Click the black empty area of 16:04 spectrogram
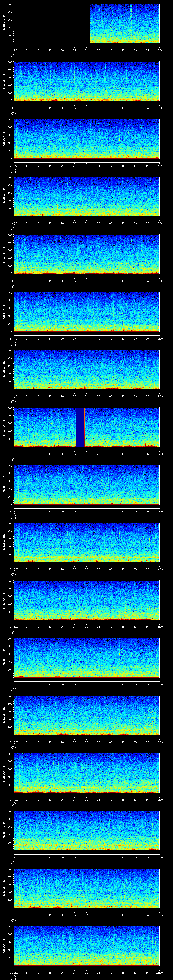173x980 pixels. pyautogui.click(x=51, y=24)
